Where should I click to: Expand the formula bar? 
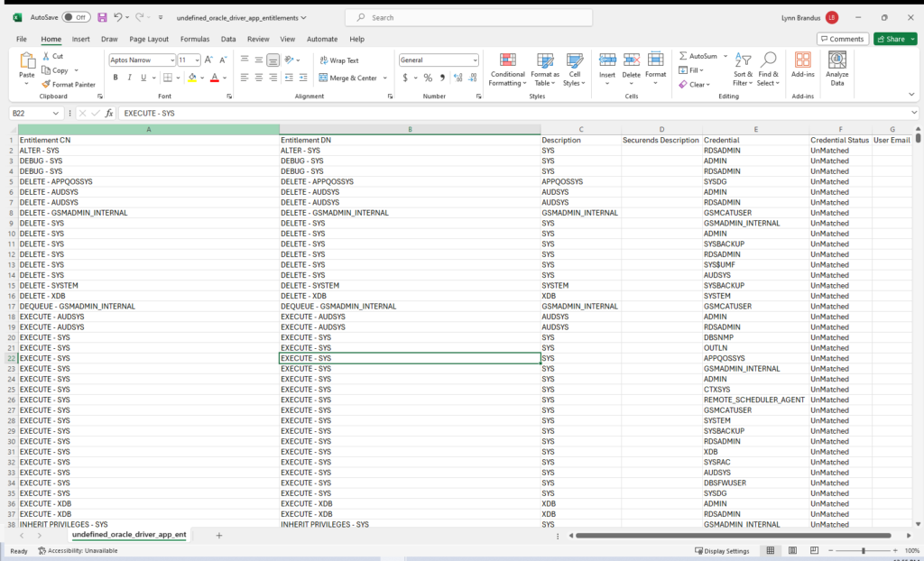coord(914,113)
